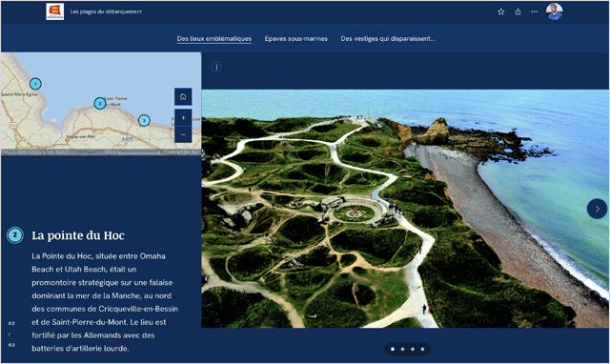Click the number 2 badge beside La pointe du Hoc
This screenshot has width=610, height=364.
tap(15, 235)
